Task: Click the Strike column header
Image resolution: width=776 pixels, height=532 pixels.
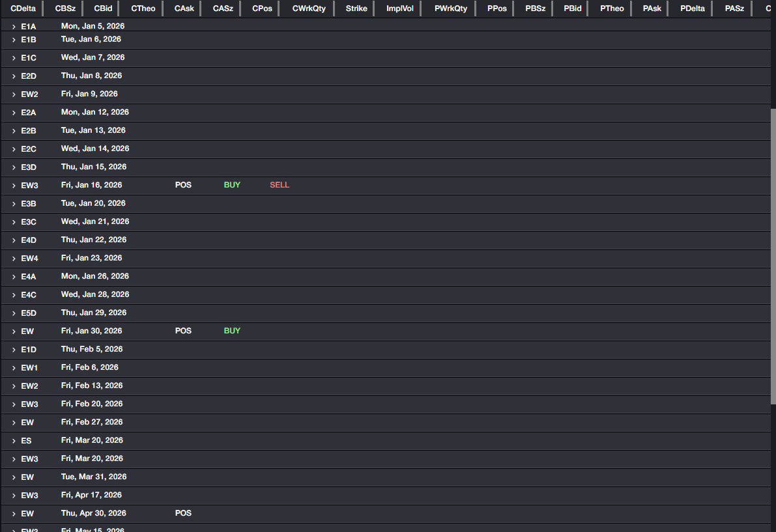Action: point(356,8)
